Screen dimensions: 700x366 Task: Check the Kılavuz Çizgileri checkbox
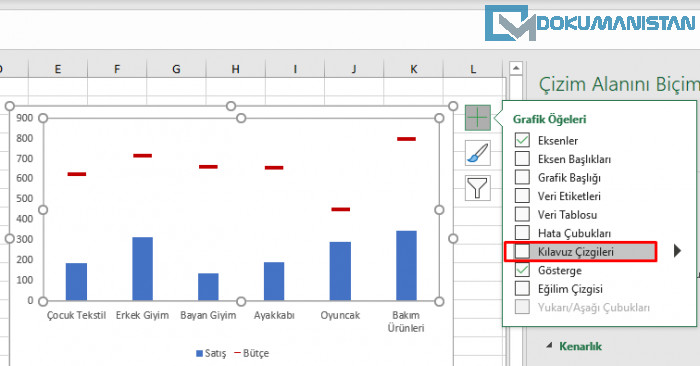[x=522, y=251]
